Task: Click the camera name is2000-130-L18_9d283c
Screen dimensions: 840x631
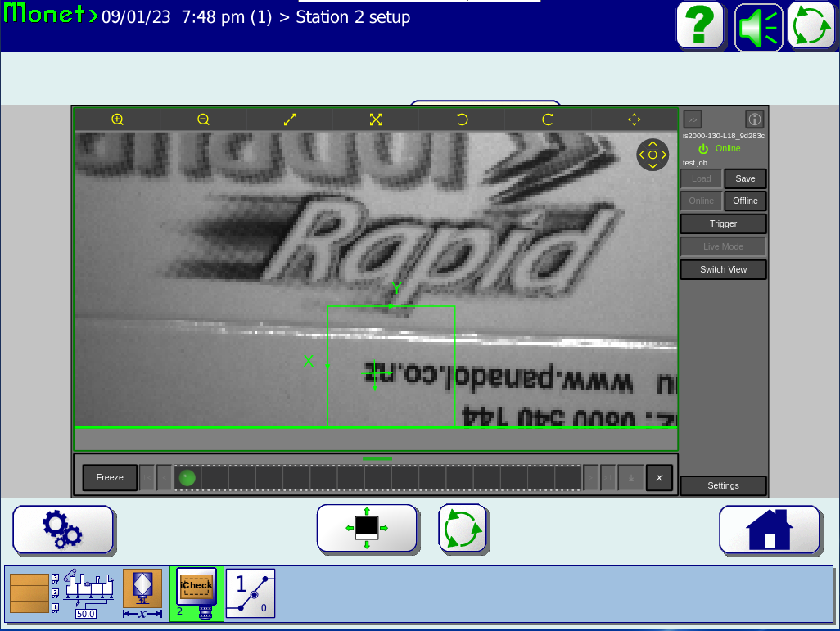Action: pyautogui.click(x=723, y=136)
